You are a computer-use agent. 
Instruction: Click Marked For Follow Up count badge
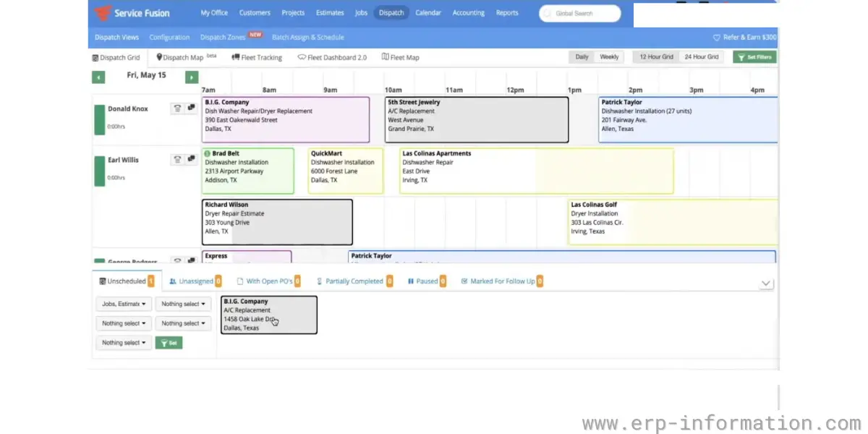click(x=540, y=281)
